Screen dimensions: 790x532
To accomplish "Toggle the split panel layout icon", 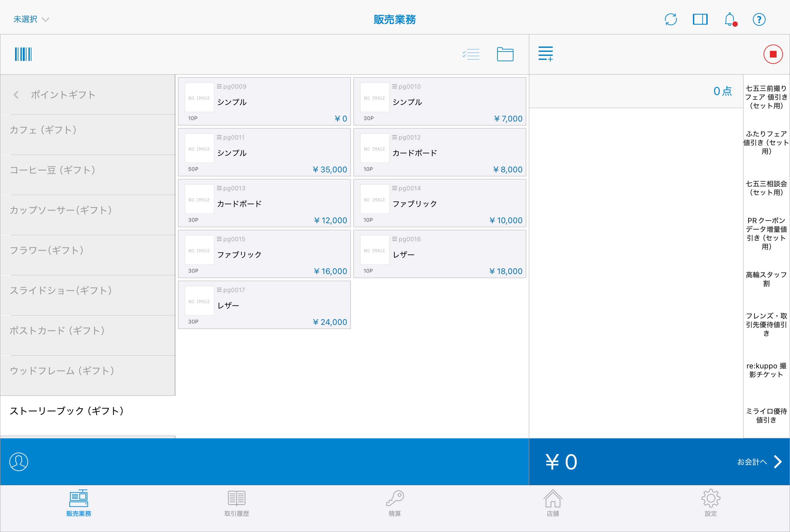I will click(x=700, y=19).
